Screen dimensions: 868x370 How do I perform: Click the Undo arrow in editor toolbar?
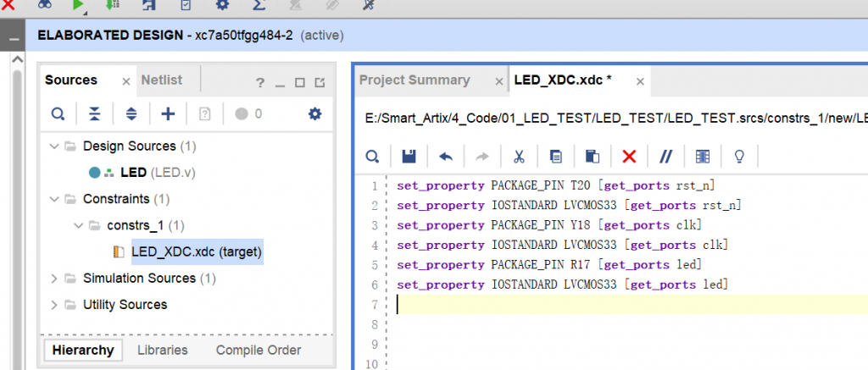(445, 157)
